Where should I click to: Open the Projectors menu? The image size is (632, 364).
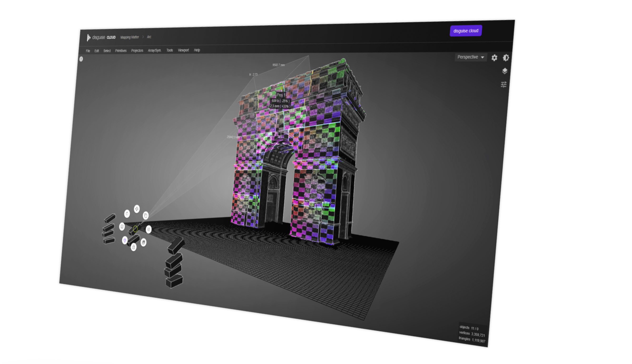point(137,50)
